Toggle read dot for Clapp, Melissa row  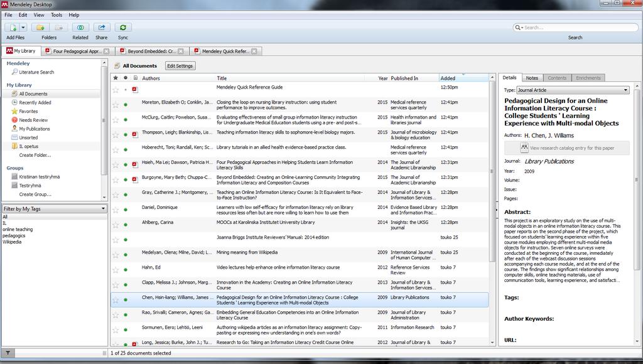pyautogui.click(x=126, y=285)
